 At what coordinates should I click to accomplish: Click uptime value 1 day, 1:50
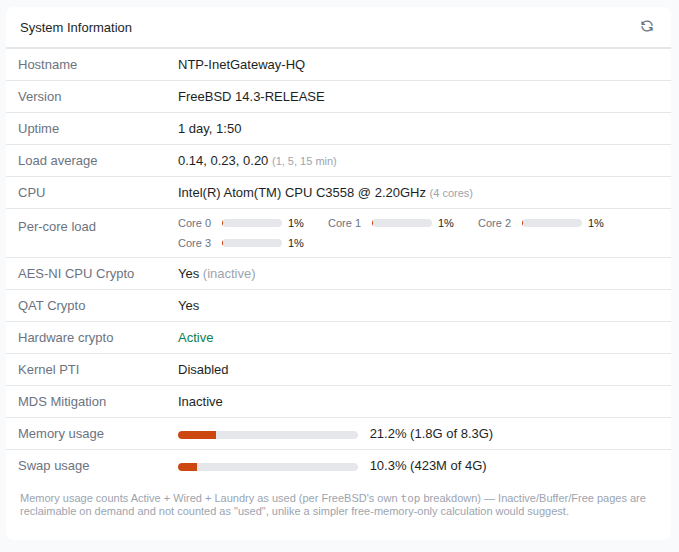click(x=210, y=129)
